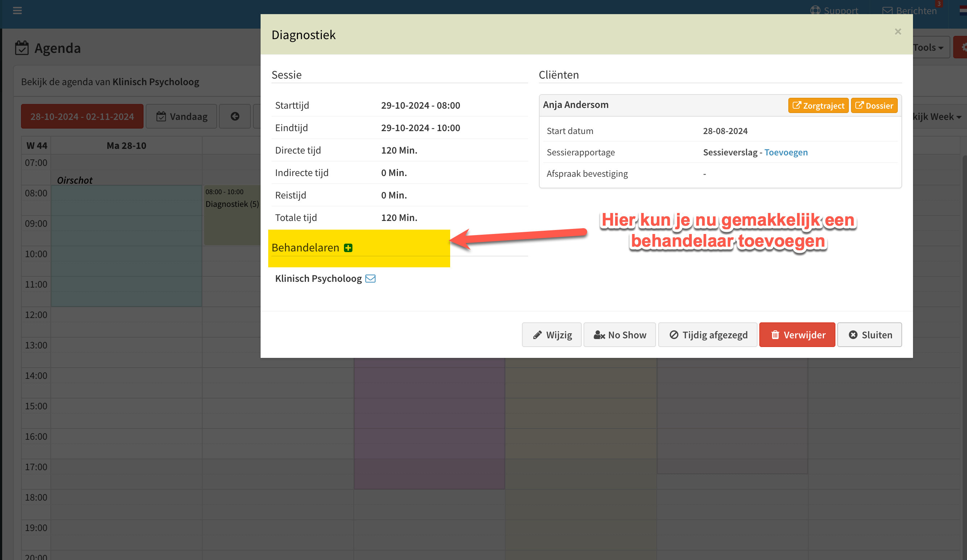Mark the session as No Show

click(619, 335)
